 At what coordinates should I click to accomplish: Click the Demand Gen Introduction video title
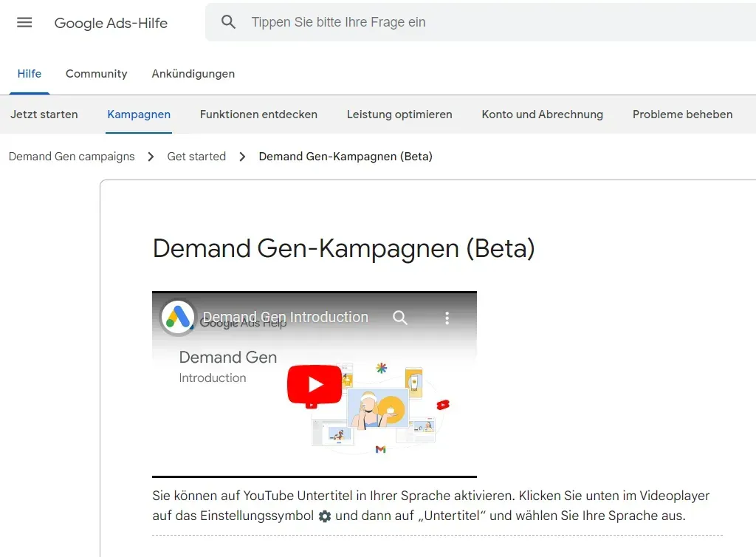285,317
